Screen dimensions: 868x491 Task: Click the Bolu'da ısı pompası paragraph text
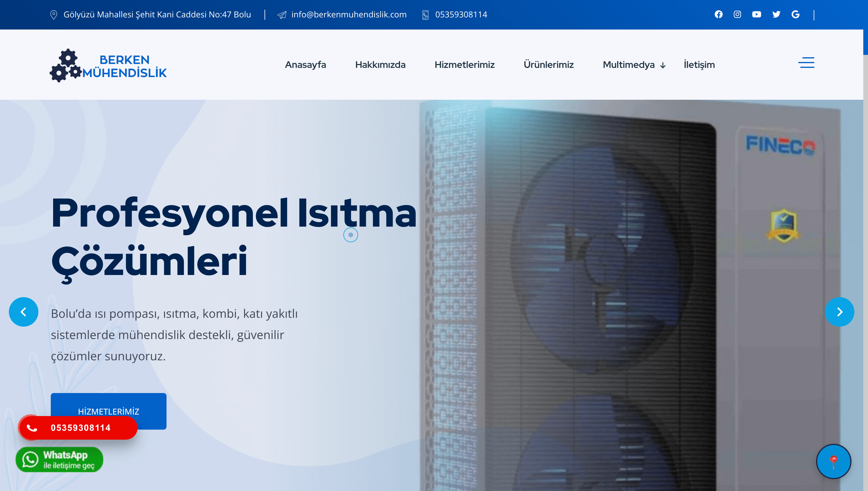[174, 335]
